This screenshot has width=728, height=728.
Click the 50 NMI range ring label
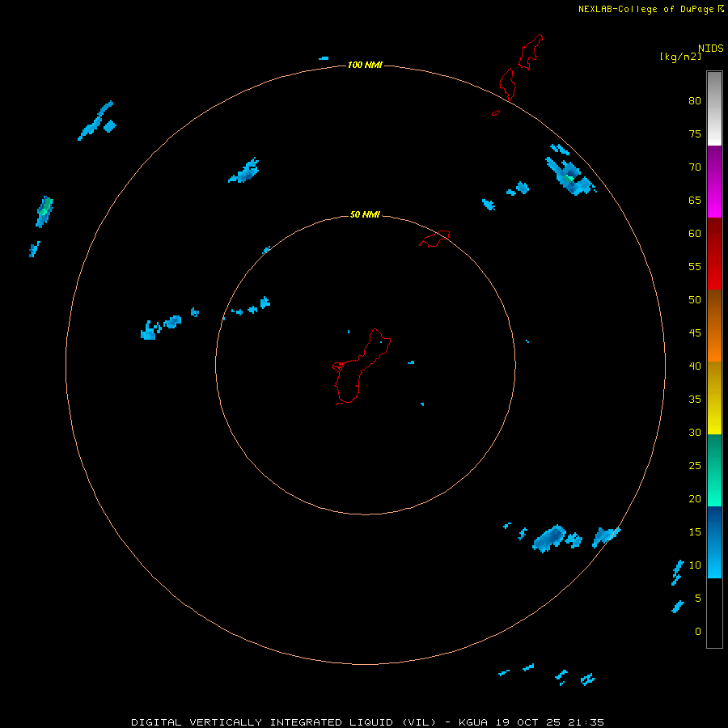click(x=365, y=214)
